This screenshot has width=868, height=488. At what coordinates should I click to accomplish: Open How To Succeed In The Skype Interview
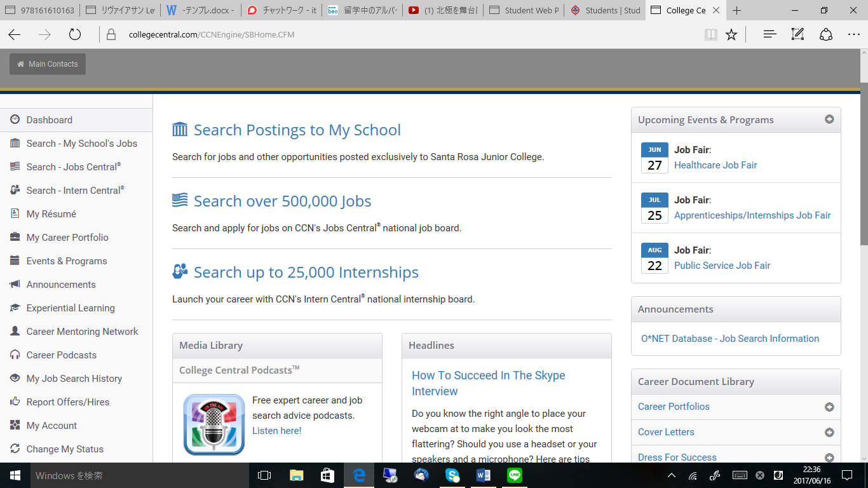point(488,383)
